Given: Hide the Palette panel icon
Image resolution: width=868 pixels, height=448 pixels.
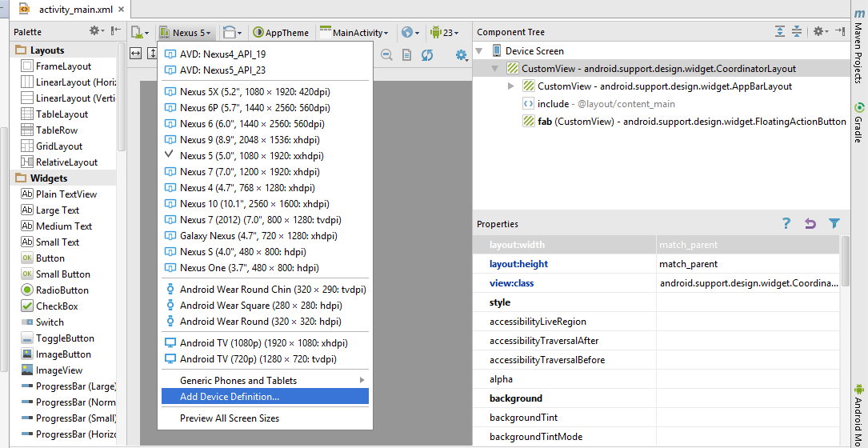Looking at the screenshot, I should tap(115, 31).
